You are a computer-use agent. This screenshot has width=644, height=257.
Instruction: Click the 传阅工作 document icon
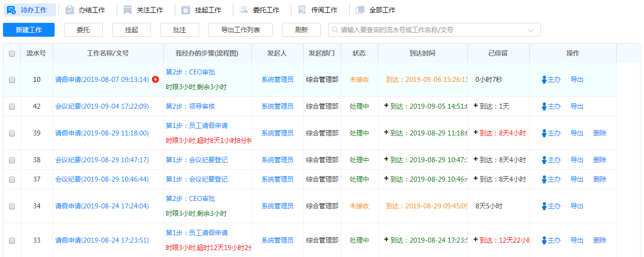point(302,10)
